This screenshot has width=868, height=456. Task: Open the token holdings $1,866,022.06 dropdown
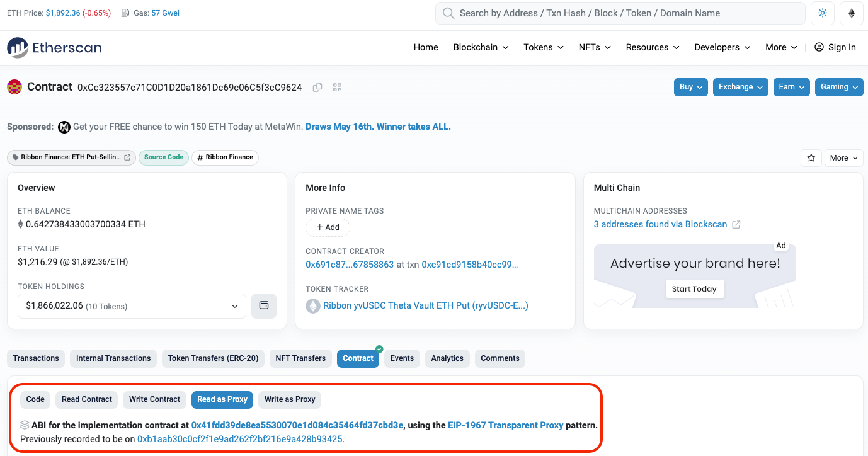(x=132, y=306)
